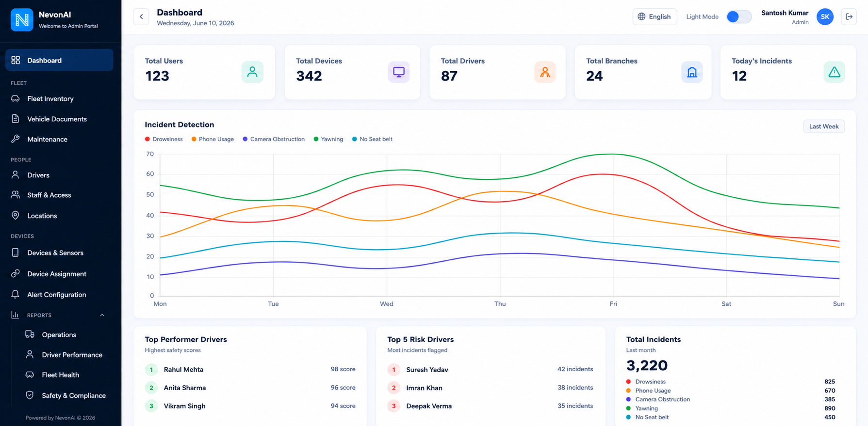Click the Operations truck icon
The image size is (868, 426).
30,334
